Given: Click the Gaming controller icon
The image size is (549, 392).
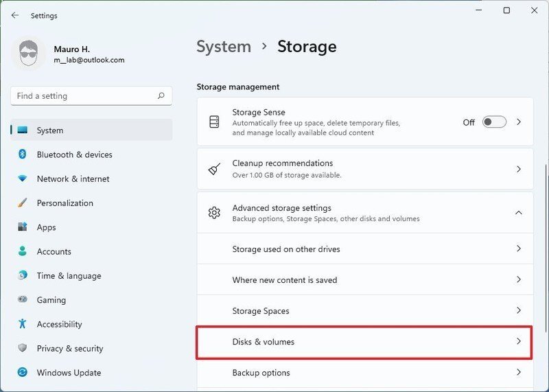Looking at the screenshot, I should [23, 300].
